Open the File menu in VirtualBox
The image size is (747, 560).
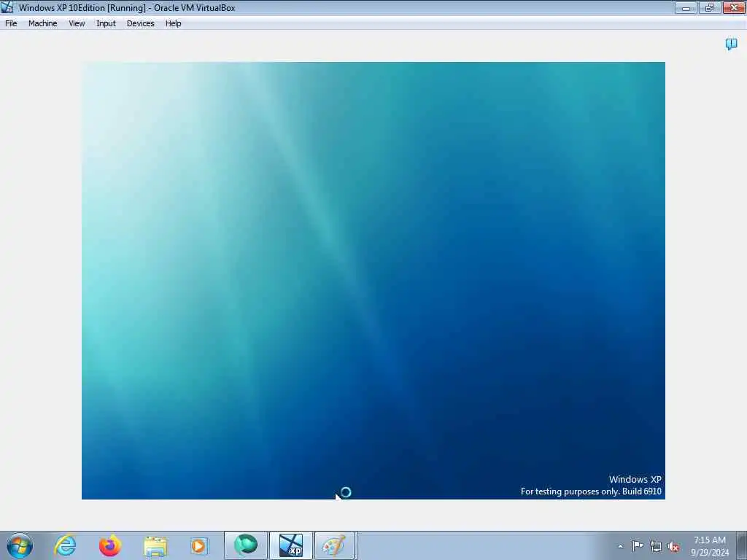coord(11,23)
